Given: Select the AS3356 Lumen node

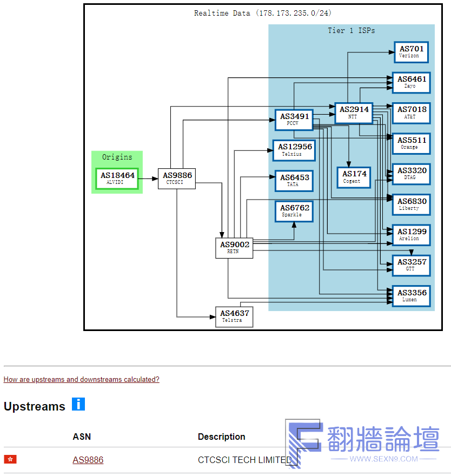Looking at the screenshot, I should pos(411,296).
